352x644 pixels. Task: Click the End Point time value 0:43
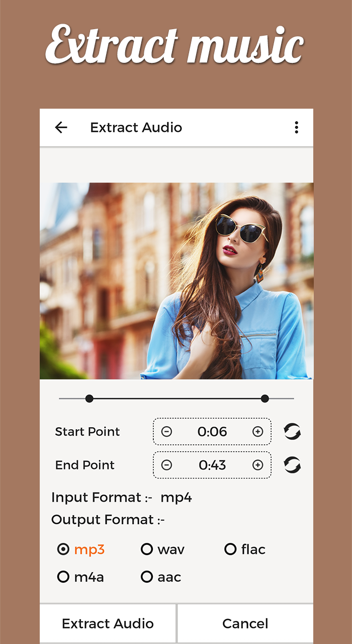pyautogui.click(x=212, y=465)
